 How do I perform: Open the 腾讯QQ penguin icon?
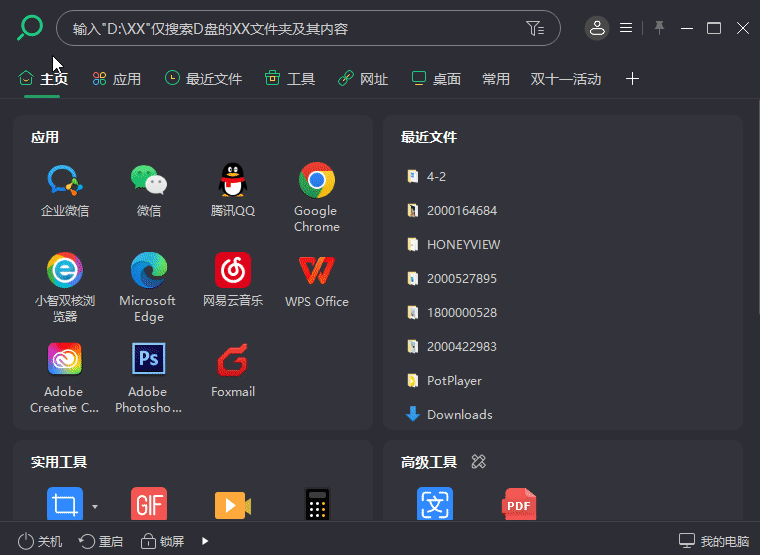click(x=233, y=180)
